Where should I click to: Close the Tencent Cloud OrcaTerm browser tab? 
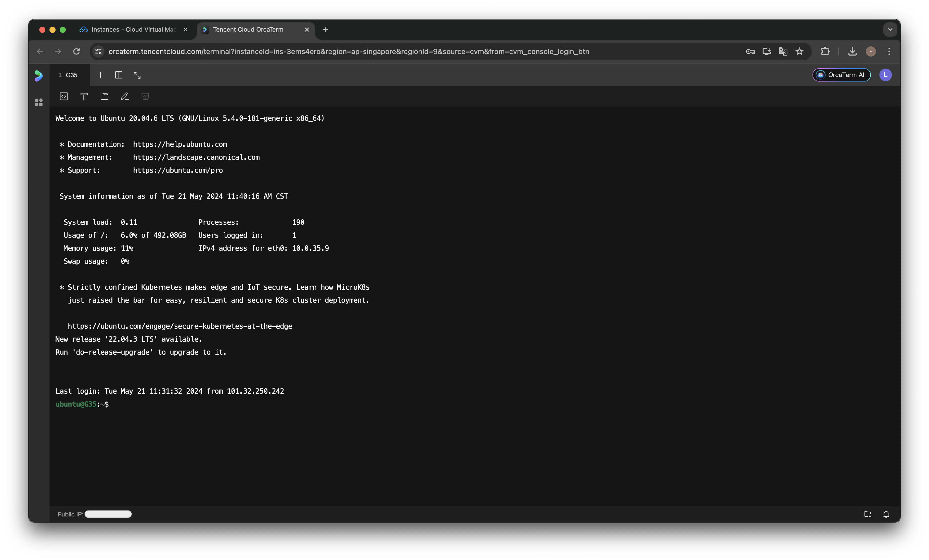point(307,29)
